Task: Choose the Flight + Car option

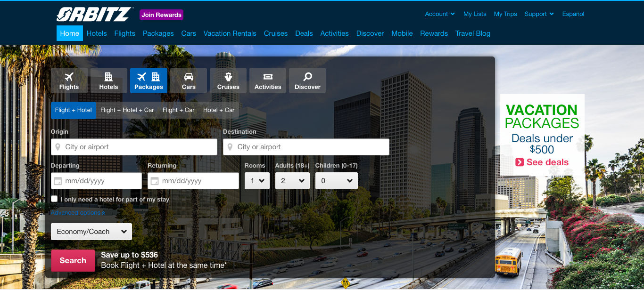Action: (179, 110)
